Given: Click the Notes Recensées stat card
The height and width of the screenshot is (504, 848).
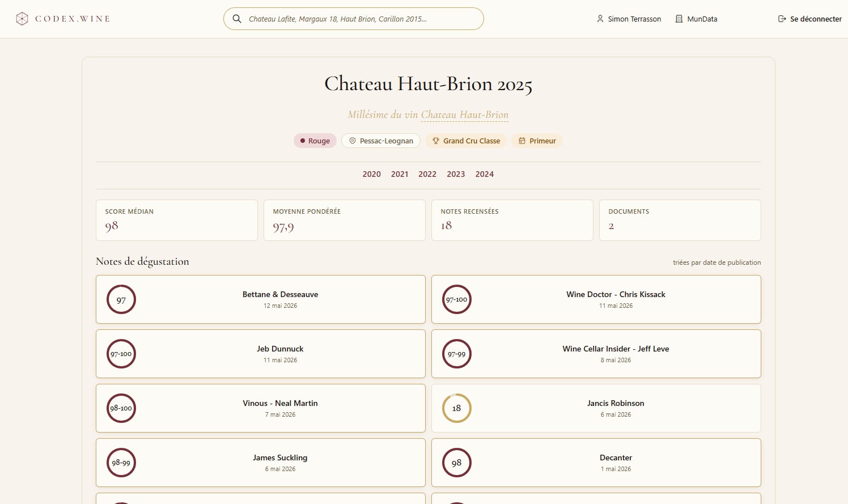Looking at the screenshot, I should coord(512,220).
